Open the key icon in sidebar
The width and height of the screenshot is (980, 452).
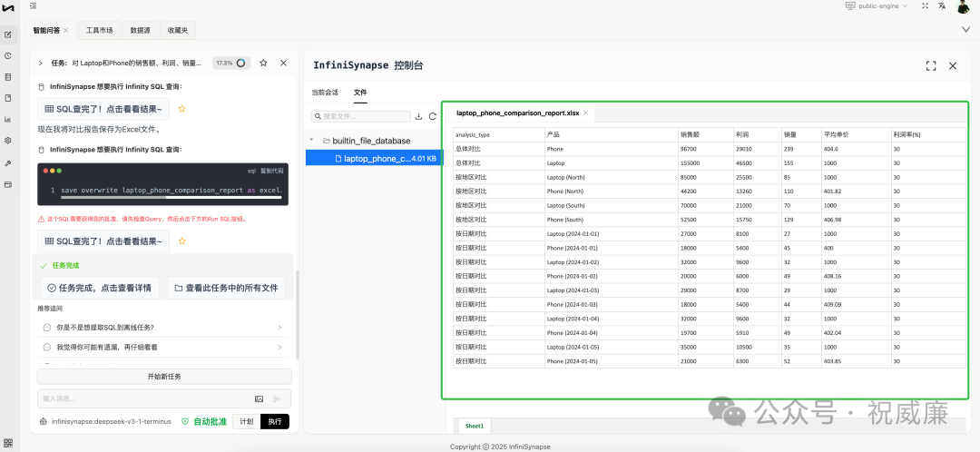(8, 162)
